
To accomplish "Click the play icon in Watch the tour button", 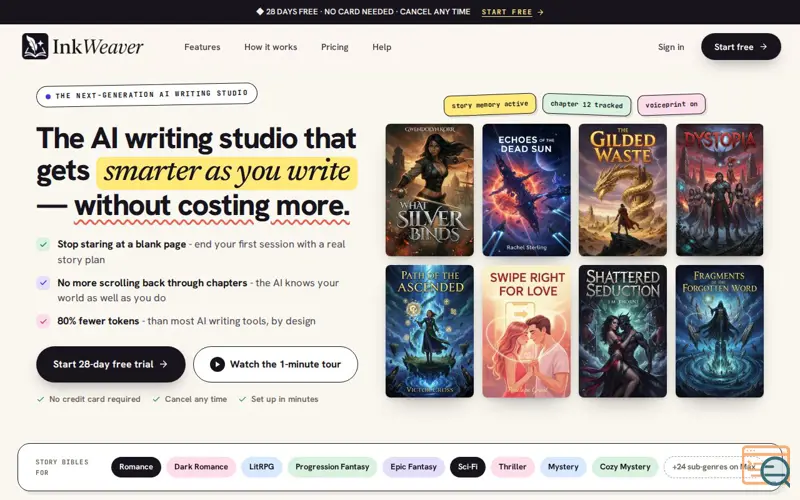I will coord(217,364).
